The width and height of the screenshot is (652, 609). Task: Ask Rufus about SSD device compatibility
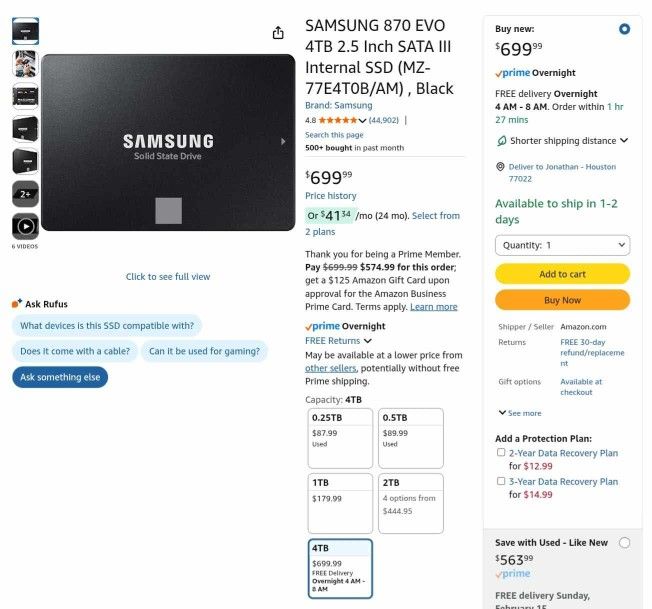pyautogui.click(x=107, y=326)
